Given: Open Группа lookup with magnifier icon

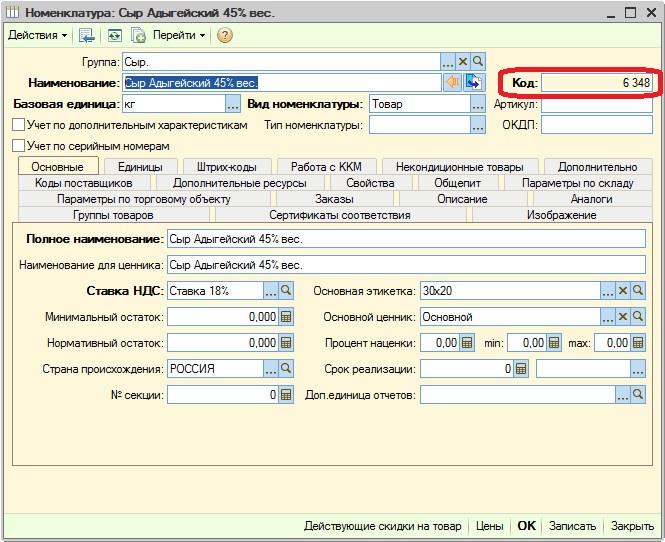Looking at the screenshot, I should [x=478, y=62].
